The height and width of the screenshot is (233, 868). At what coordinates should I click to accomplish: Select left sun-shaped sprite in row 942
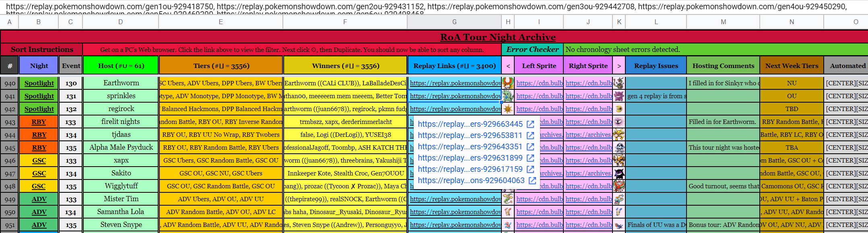(508, 109)
